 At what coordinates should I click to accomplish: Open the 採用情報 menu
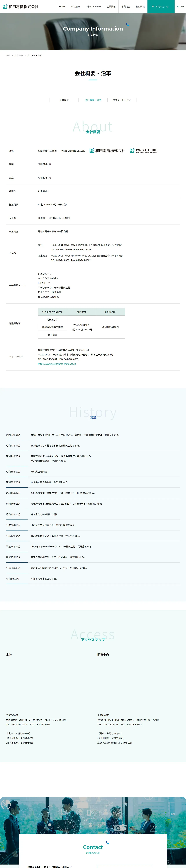pyautogui.click(x=140, y=6)
